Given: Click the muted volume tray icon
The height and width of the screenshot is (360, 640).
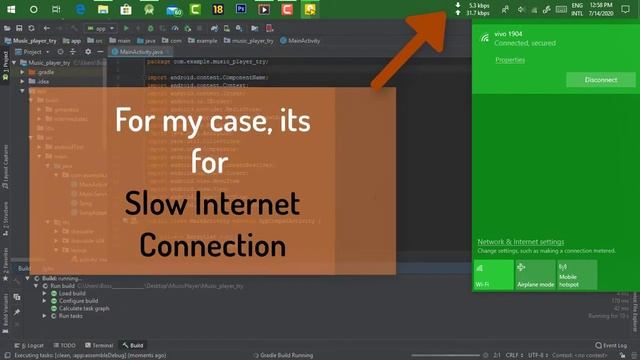Looking at the screenshot, I should pos(521,9).
